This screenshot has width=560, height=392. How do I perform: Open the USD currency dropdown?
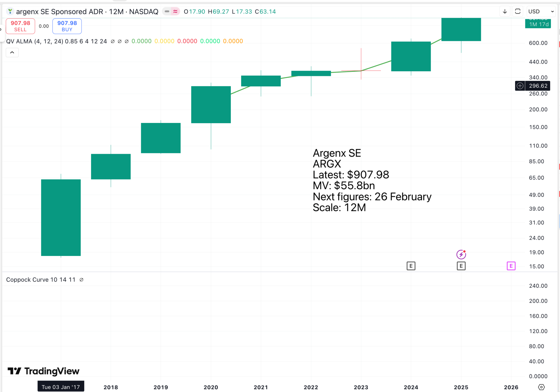click(541, 11)
